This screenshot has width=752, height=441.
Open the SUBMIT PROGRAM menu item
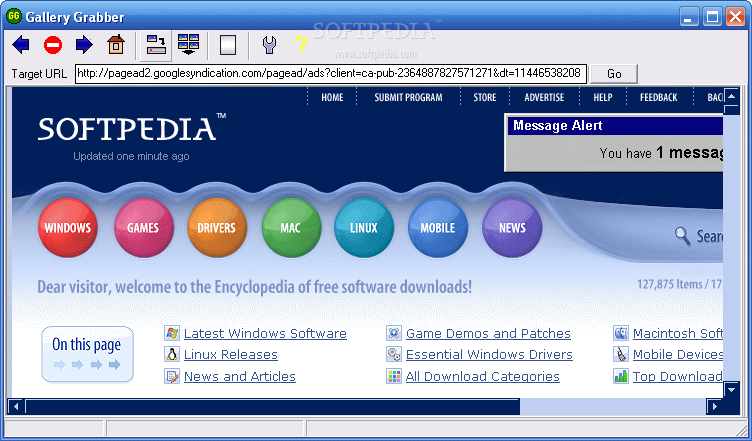click(x=408, y=97)
